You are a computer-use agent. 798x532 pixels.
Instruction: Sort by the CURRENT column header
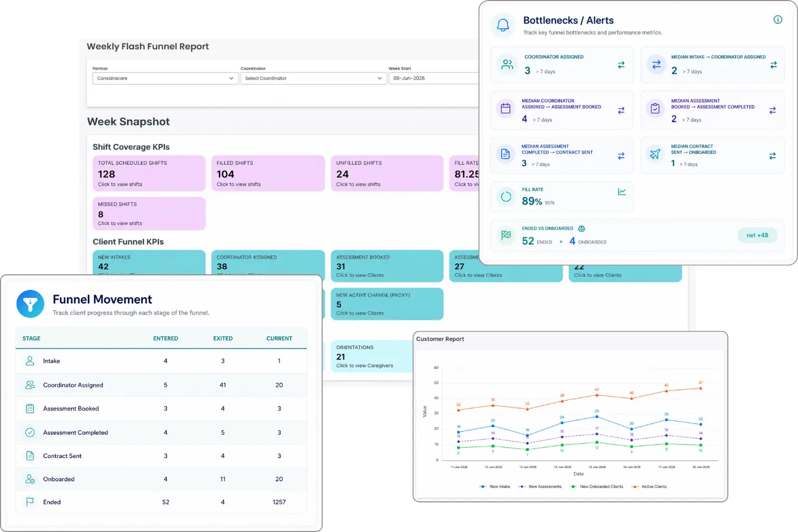pyautogui.click(x=280, y=338)
